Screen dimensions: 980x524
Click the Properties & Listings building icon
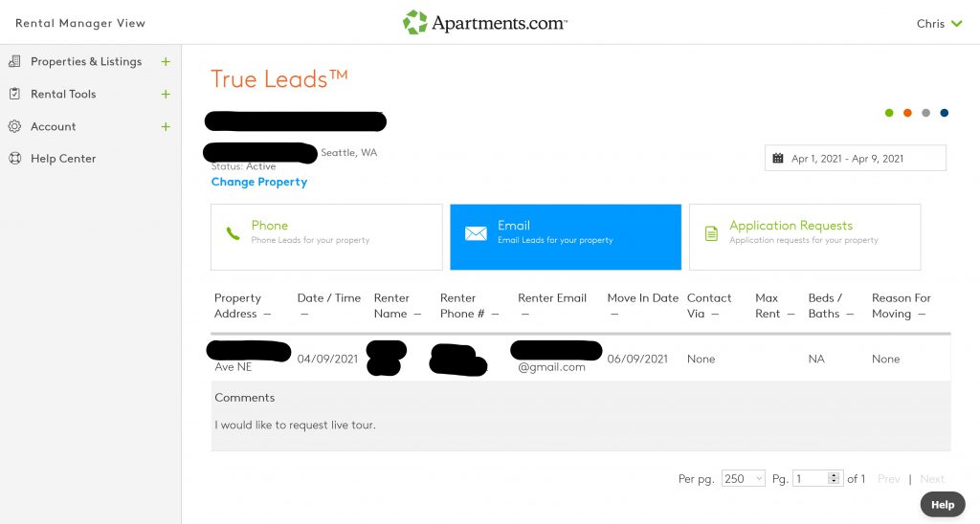click(x=14, y=61)
